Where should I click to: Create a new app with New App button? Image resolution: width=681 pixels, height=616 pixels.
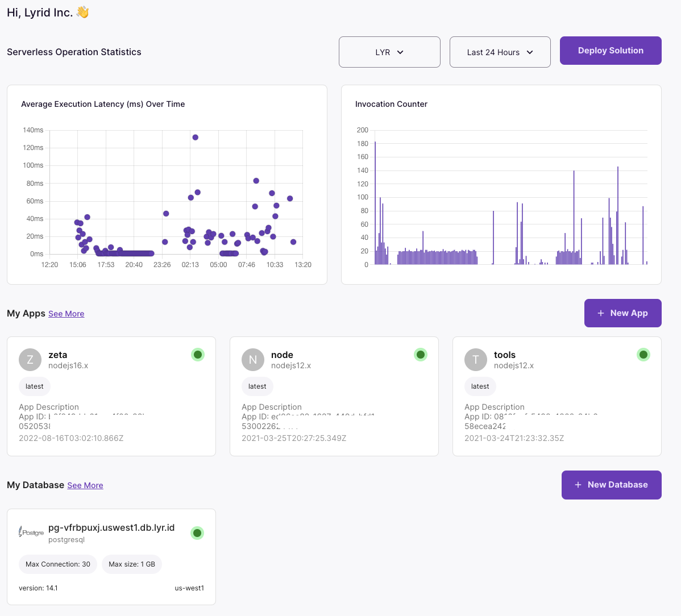click(x=622, y=313)
